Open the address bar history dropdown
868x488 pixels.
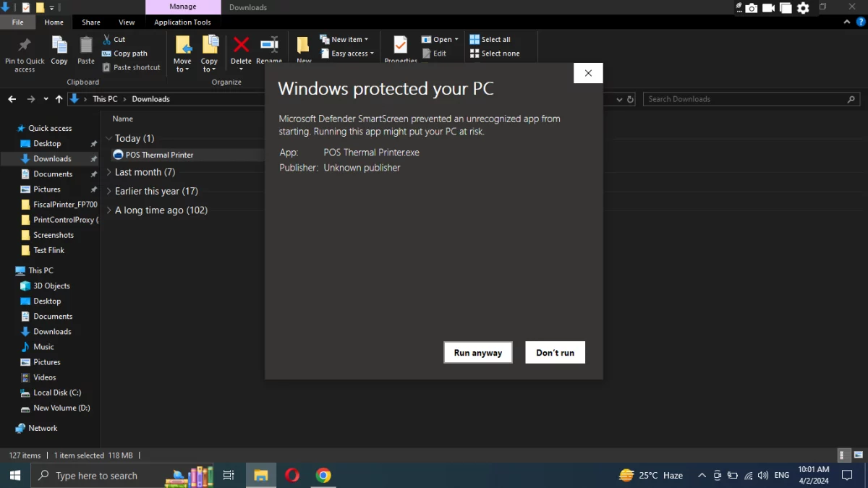click(618, 99)
